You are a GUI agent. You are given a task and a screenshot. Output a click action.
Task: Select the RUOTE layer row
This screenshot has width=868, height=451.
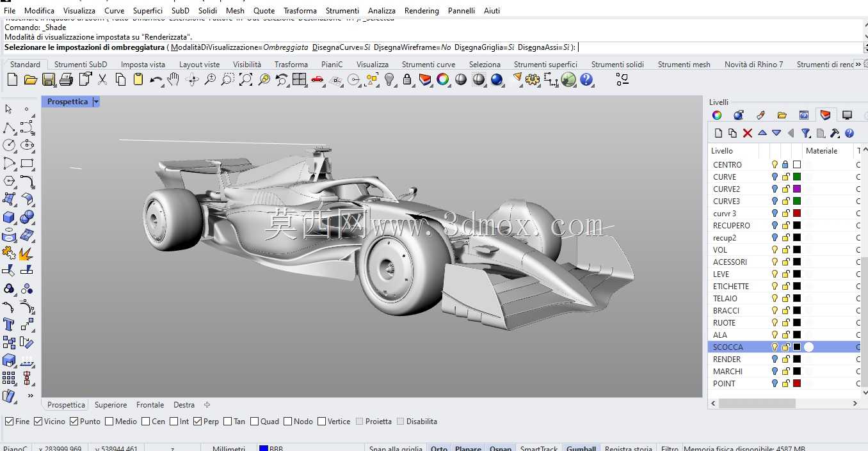(784, 322)
